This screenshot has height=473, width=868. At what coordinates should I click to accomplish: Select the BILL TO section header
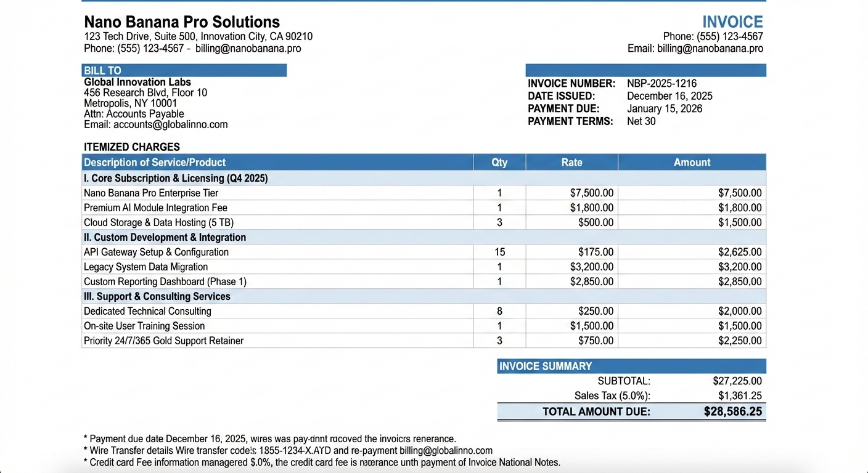(102, 70)
